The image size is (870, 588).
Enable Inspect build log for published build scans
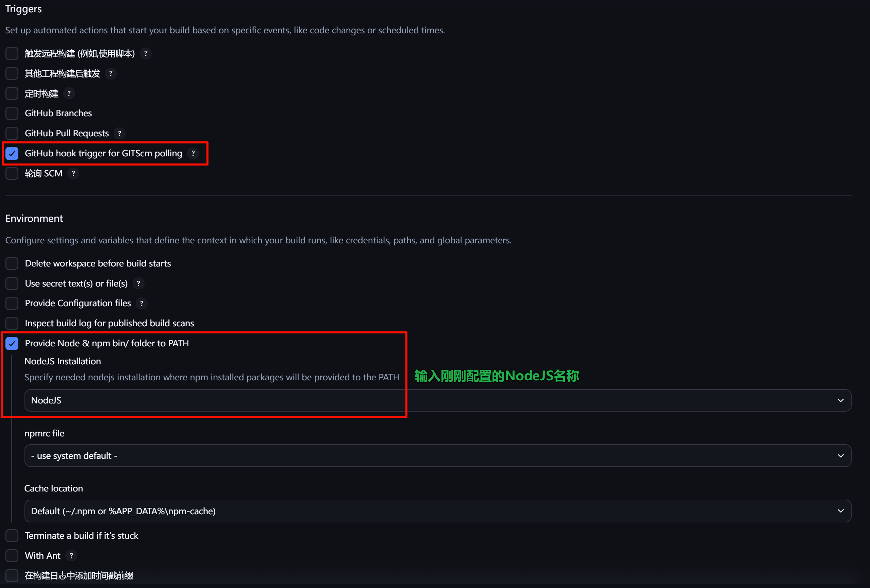pos(12,323)
